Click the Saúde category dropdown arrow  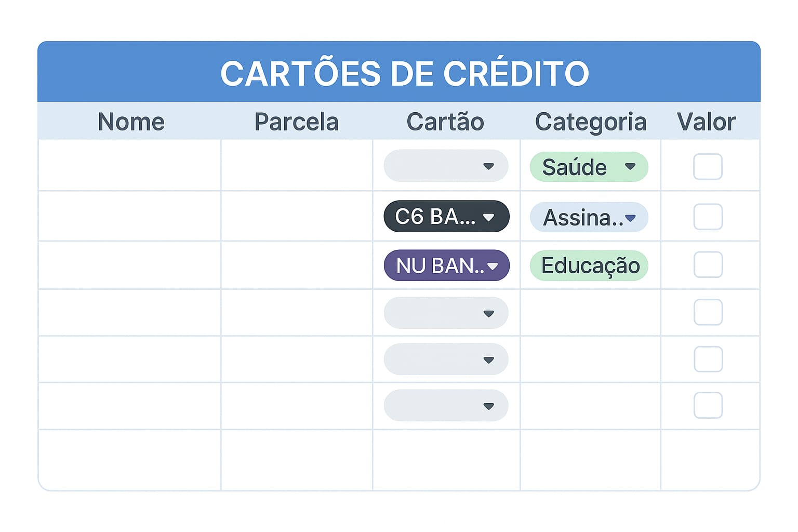630,167
